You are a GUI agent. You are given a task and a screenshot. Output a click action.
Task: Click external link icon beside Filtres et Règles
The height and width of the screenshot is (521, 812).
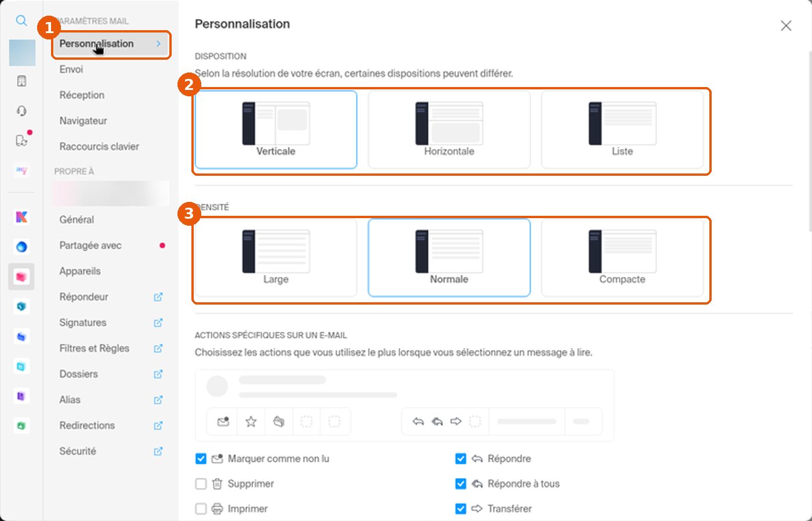pos(158,348)
